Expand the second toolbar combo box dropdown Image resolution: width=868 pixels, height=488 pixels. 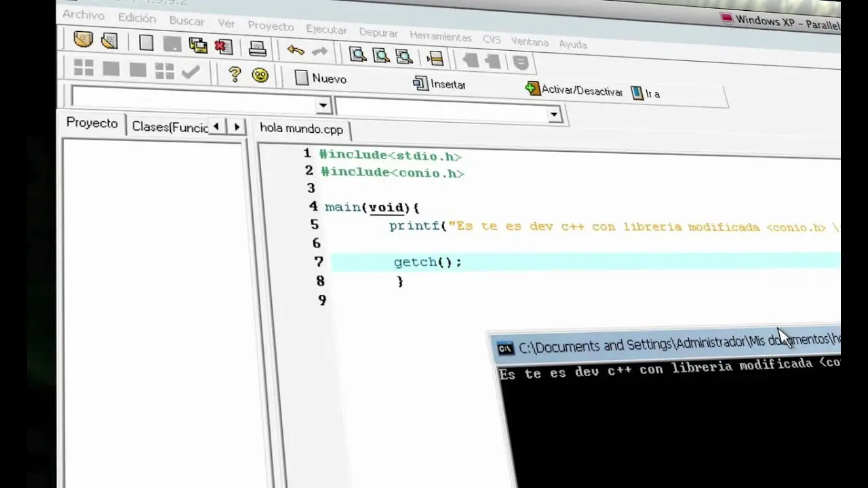pyautogui.click(x=554, y=115)
